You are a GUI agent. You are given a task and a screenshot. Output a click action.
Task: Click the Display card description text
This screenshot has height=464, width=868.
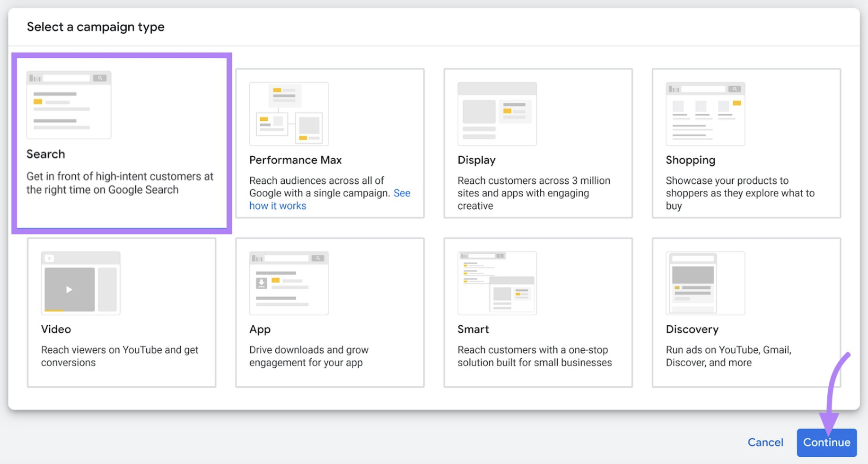coord(534,193)
